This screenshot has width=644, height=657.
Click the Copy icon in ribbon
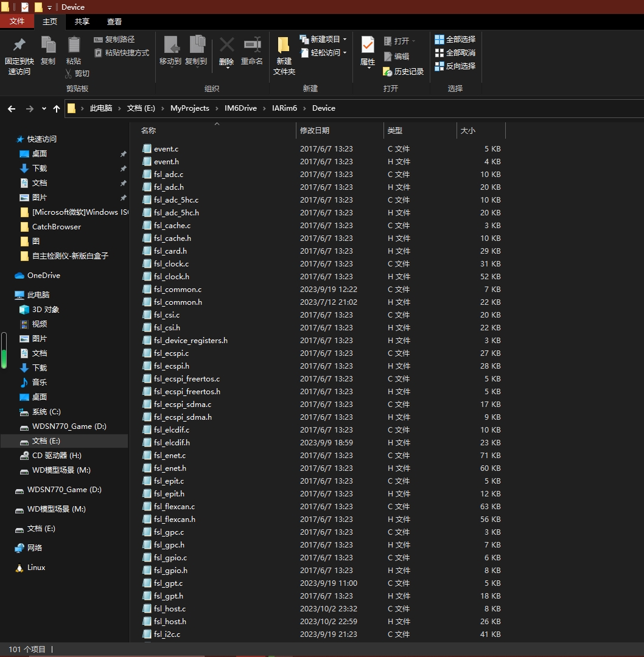pos(48,44)
